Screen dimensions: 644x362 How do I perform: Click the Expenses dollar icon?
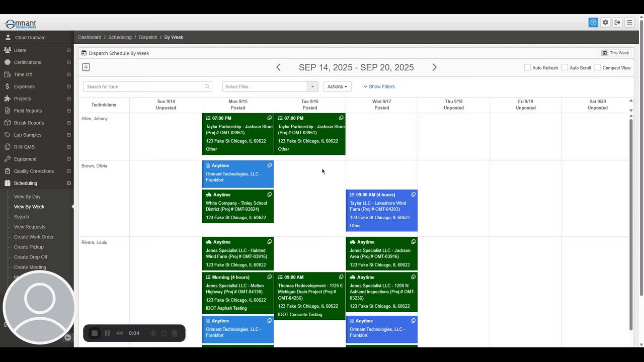coord(7,86)
